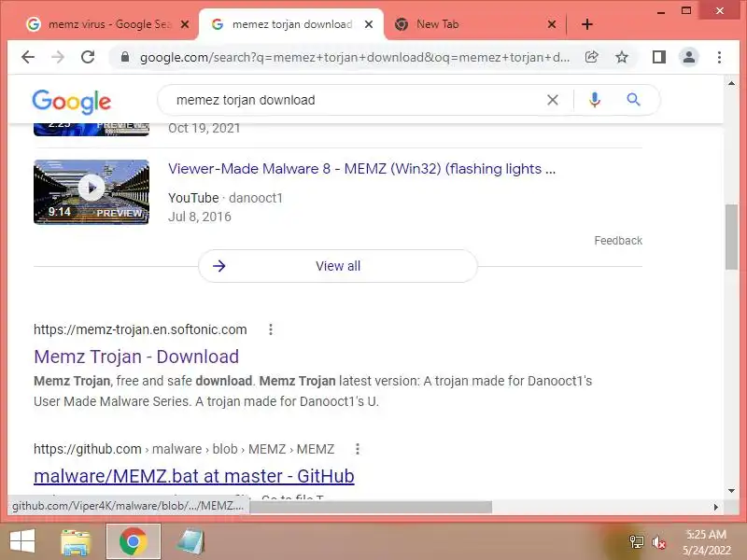Click horizontal scroll right arrow
Screen dimensions: 747x560
click(x=715, y=508)
